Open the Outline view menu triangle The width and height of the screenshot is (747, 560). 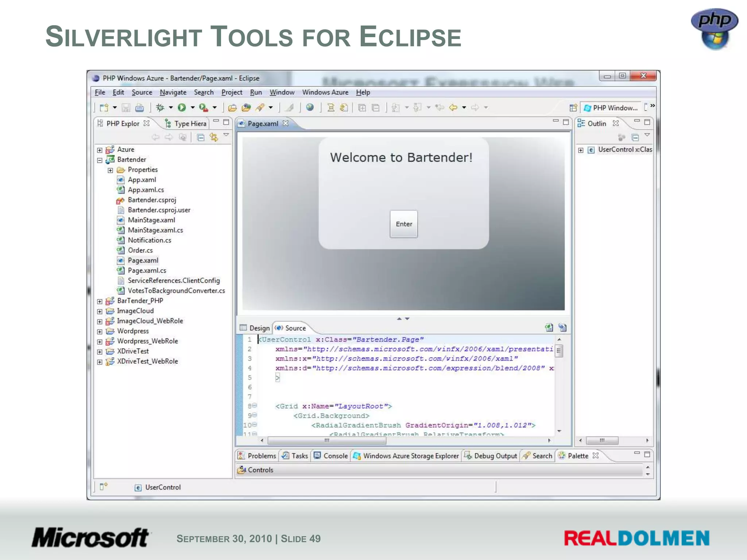coord(647,135)
